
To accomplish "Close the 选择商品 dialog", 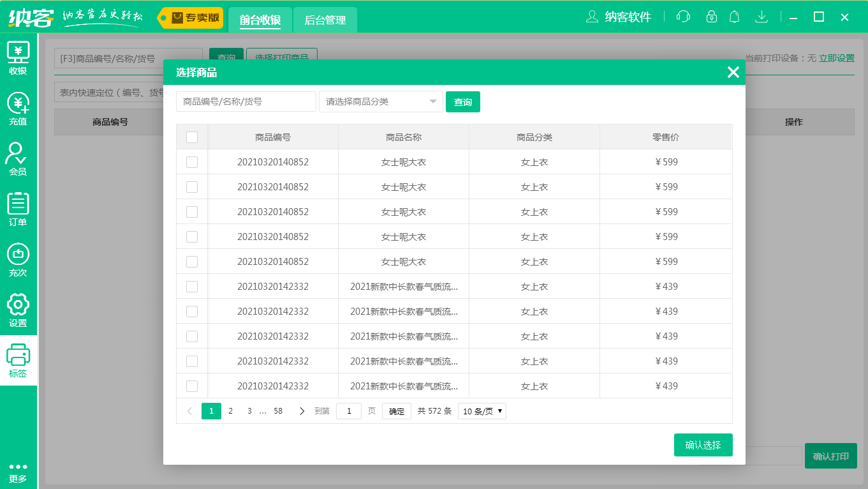I will [x=733, y=73].
